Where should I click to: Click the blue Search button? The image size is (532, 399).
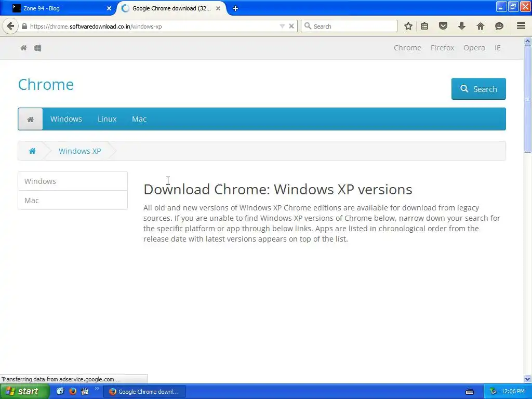478,89
